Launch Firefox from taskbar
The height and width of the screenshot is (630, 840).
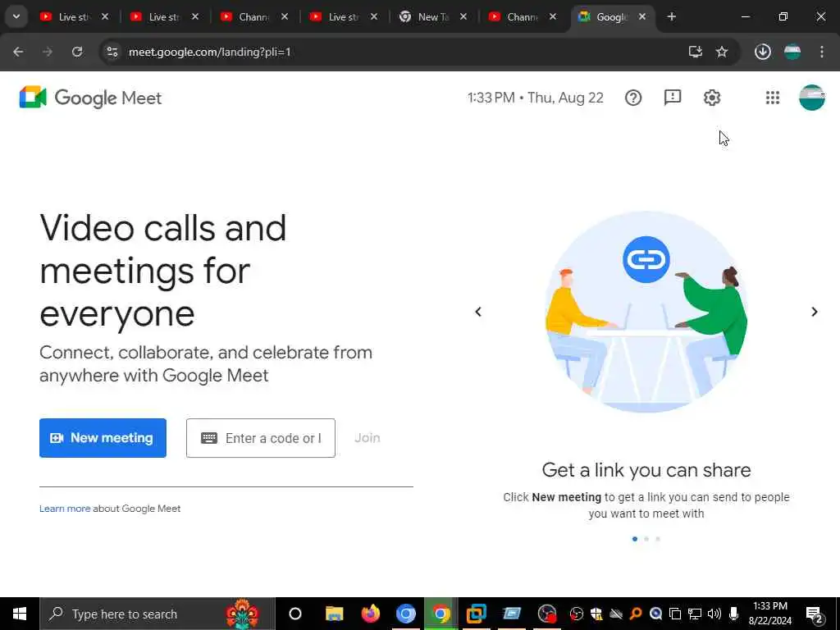pyautogui.click(x=370, y=614)
